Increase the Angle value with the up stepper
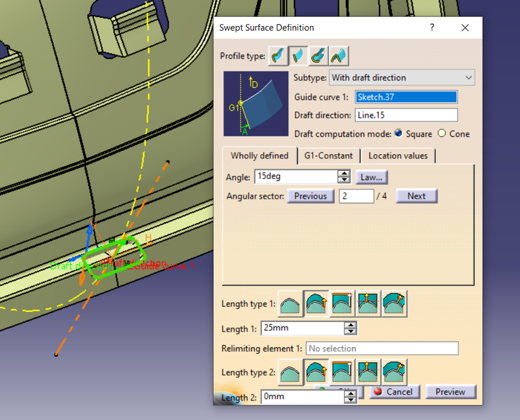The height and width of the screenshot is (420, 520). [x=345, y=173]
